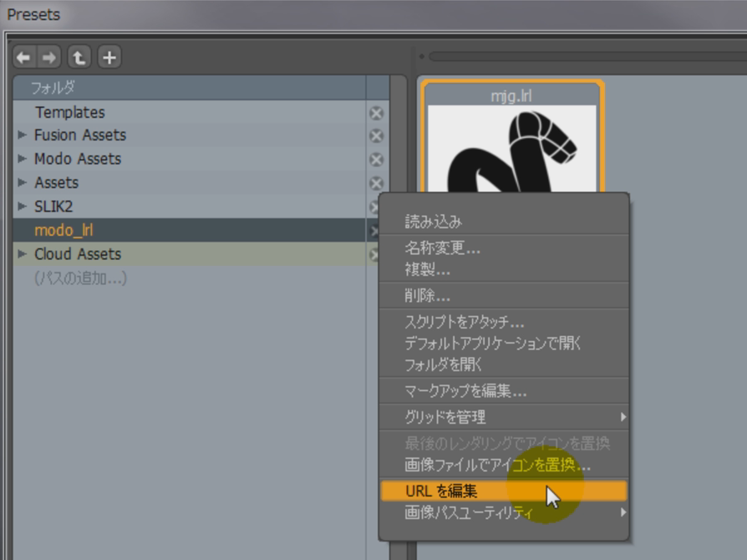
Task: Select 名称変更... in the context menu
Action: (x=443, y=248)
